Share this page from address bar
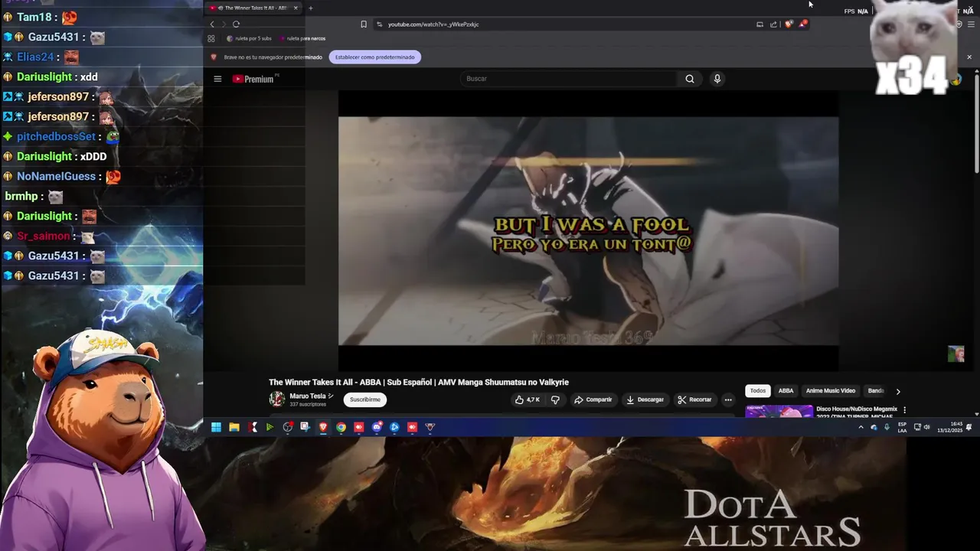The image size is (980, 551). coord(773,24)
